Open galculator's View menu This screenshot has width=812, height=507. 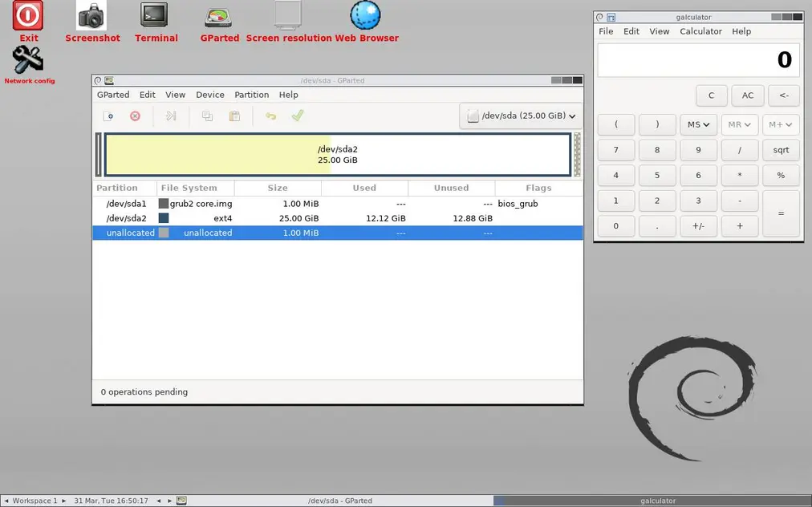[x=660, y=31]
